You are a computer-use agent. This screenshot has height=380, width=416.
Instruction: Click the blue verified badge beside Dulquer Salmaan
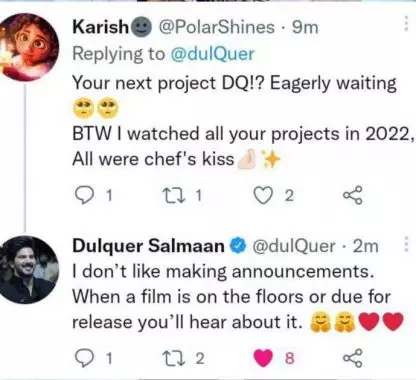pos(238,246)
